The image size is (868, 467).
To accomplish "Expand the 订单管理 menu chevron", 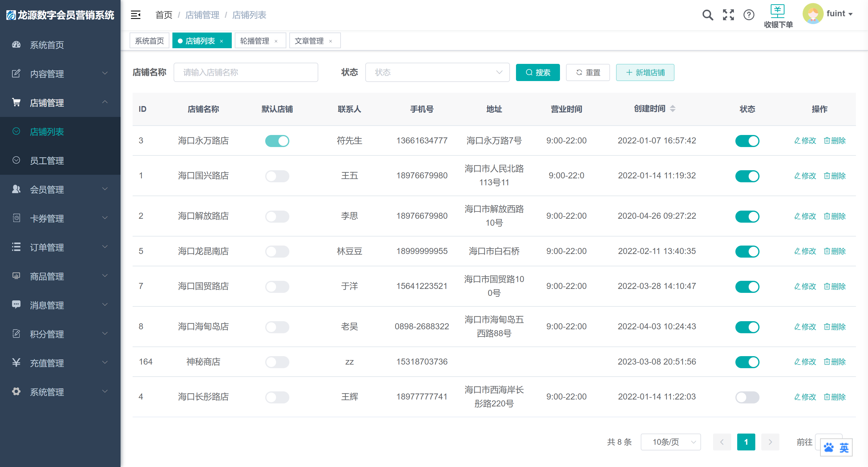I will [x=105, y=247].
